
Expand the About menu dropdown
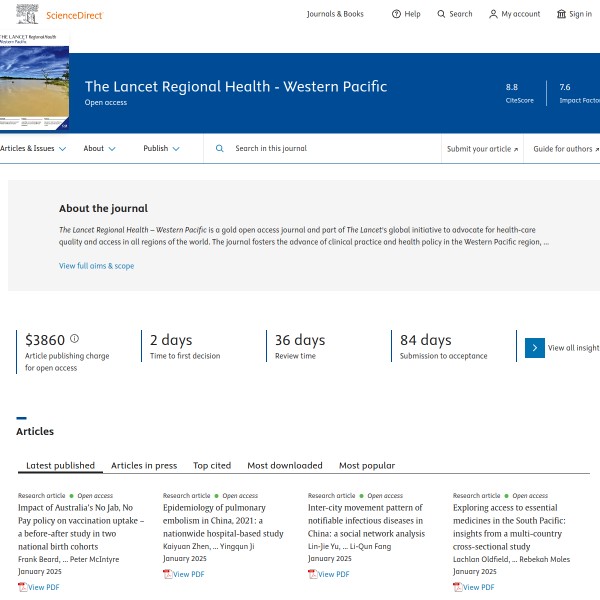(x=100, y=148)
